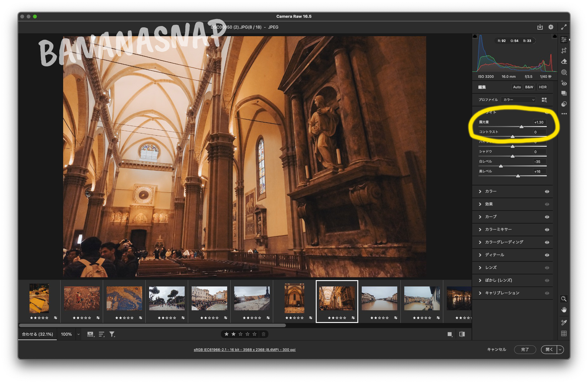
Task: Toggle full screen mode arrows icon
Action: (564, 27)
